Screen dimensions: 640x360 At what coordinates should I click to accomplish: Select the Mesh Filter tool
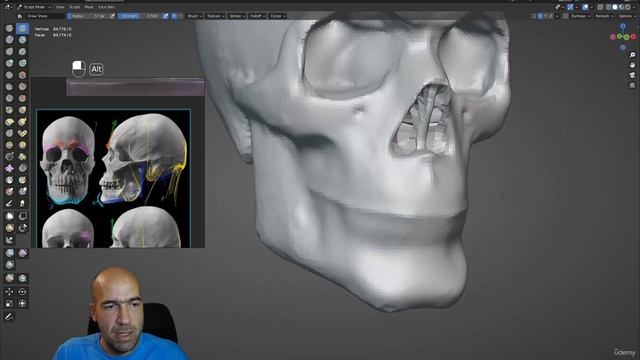pyautogui.click(x=9, y=253)
